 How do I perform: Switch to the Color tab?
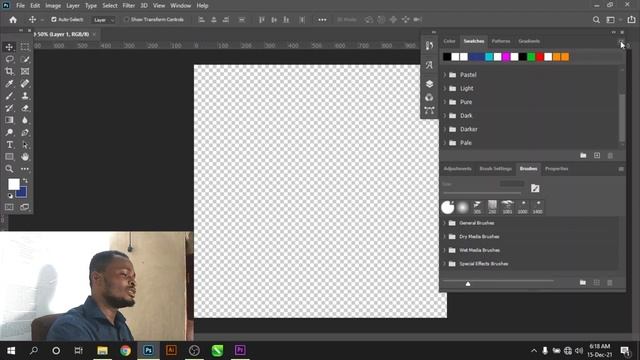pos(449,41)
